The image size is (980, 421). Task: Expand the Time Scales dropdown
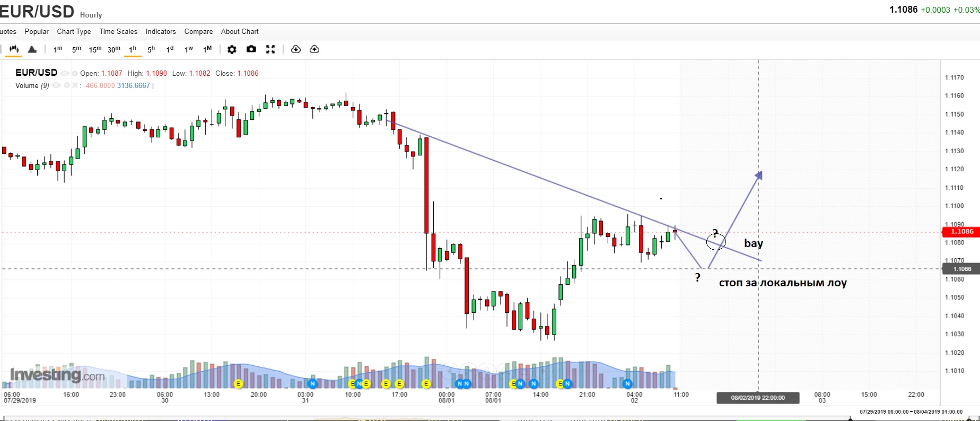(x=118, y=31)
